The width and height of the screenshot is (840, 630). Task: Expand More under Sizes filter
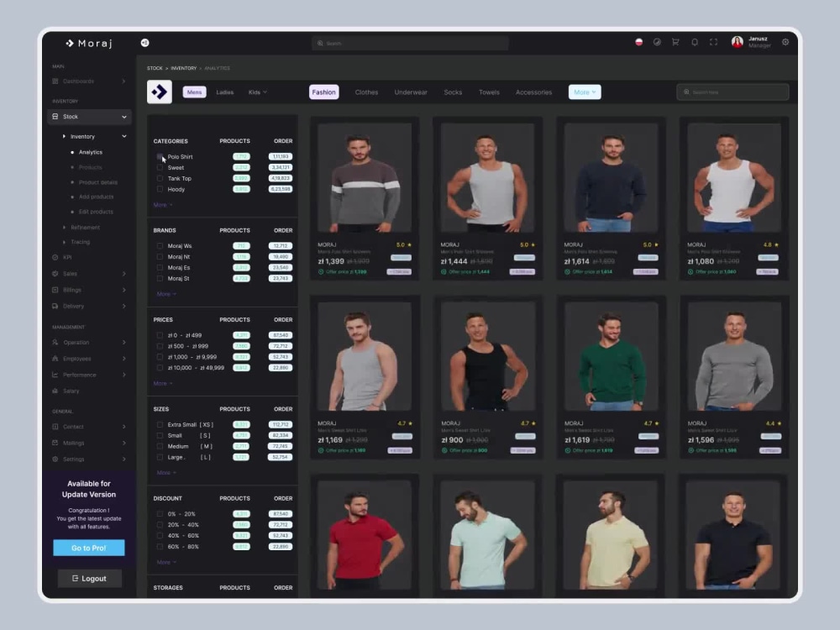[x=166, y=472]
